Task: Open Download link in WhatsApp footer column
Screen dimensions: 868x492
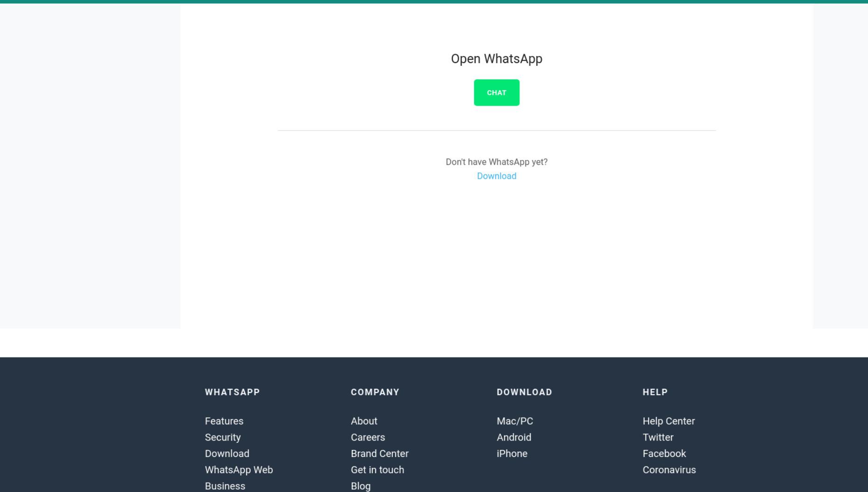Action: [x=227, y=454]
